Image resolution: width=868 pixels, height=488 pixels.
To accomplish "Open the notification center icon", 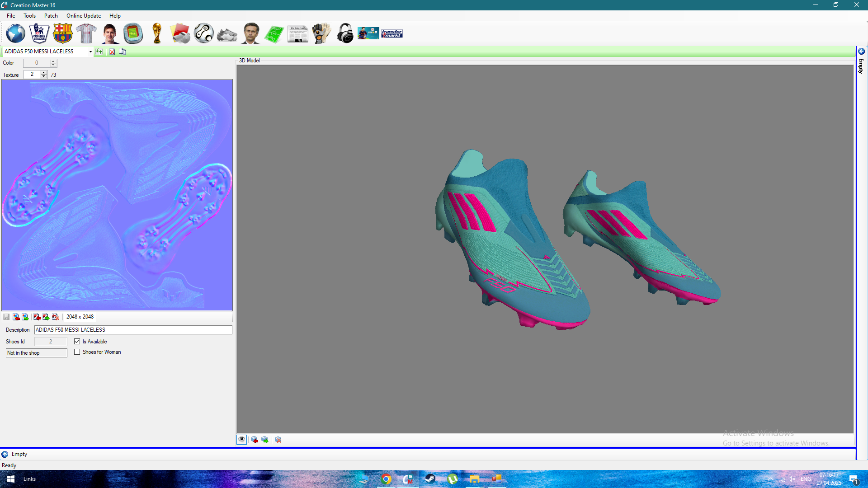I will point(854,479).
